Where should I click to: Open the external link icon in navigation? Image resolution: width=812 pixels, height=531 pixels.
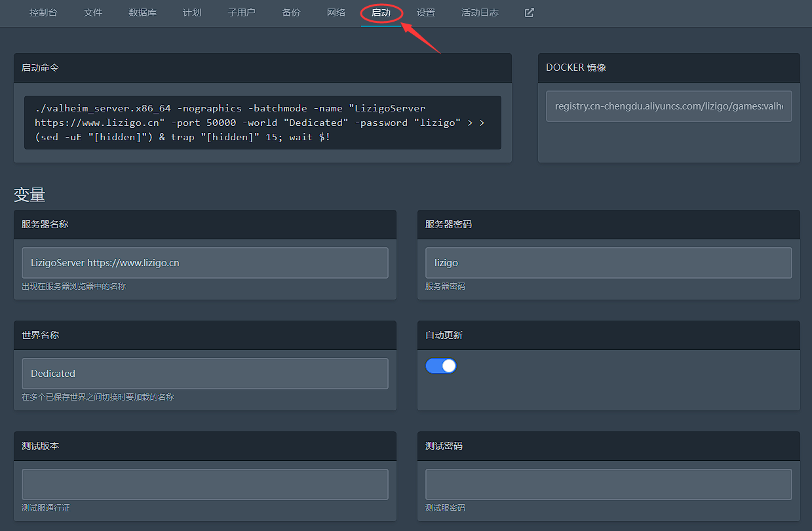pyautogui.click(x=530, y=12)
